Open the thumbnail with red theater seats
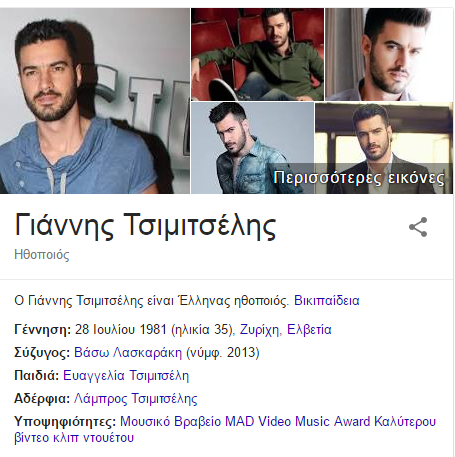The width and height of the screenshot is (455, 457). point(257,54)
